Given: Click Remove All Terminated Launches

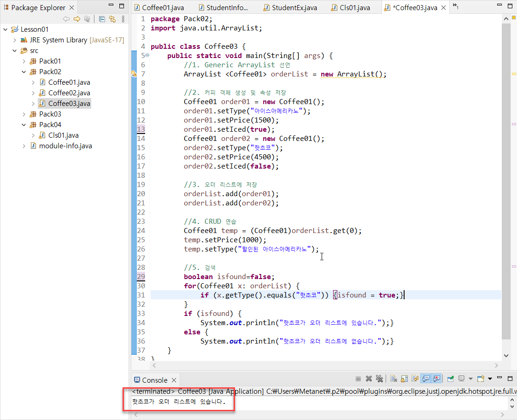Looking at the screenshot, I should click(x=379, y=379).
